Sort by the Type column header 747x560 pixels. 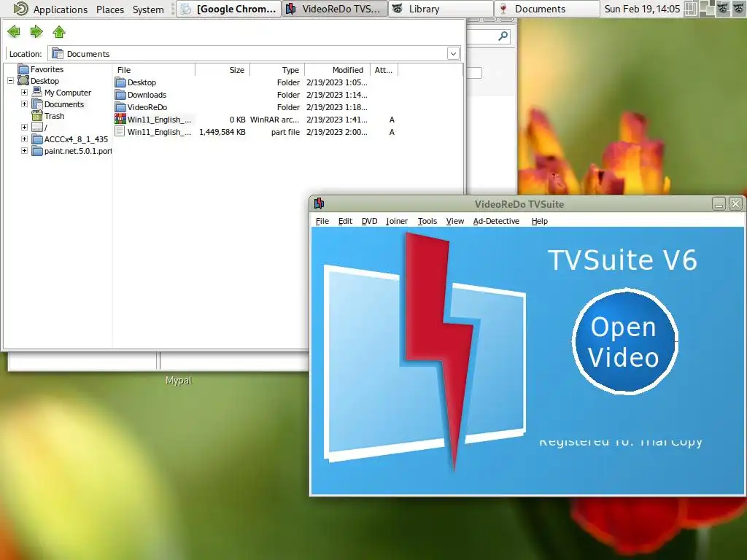point(277,70)
